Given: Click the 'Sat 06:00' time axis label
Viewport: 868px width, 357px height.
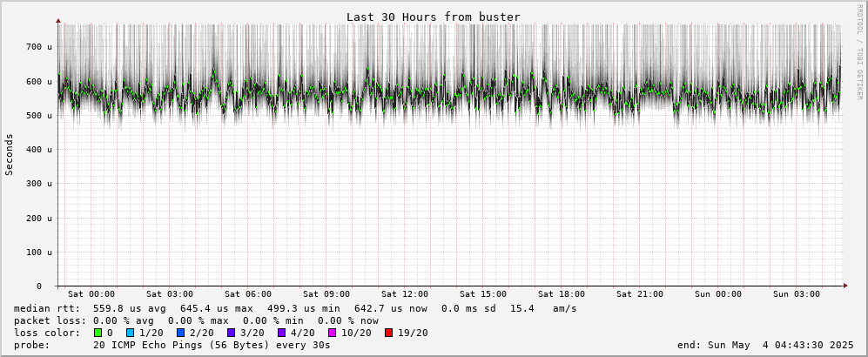Looking at the screenshot, I should (x=248, y=294).
